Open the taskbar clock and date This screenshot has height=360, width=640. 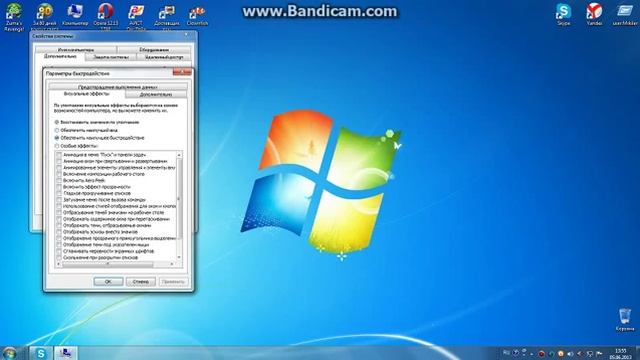tap(621, 354)
